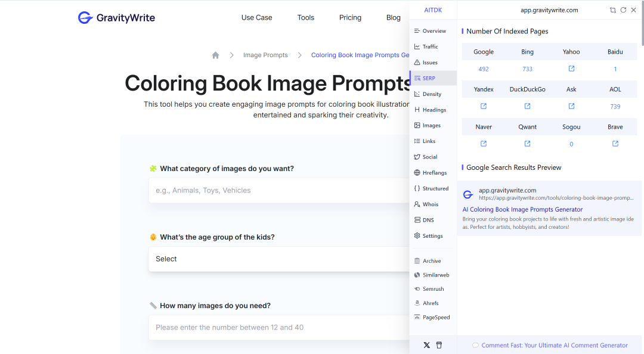Focus the number of images input field
Viewport: 644px width, 354px height.
point(279,327)
